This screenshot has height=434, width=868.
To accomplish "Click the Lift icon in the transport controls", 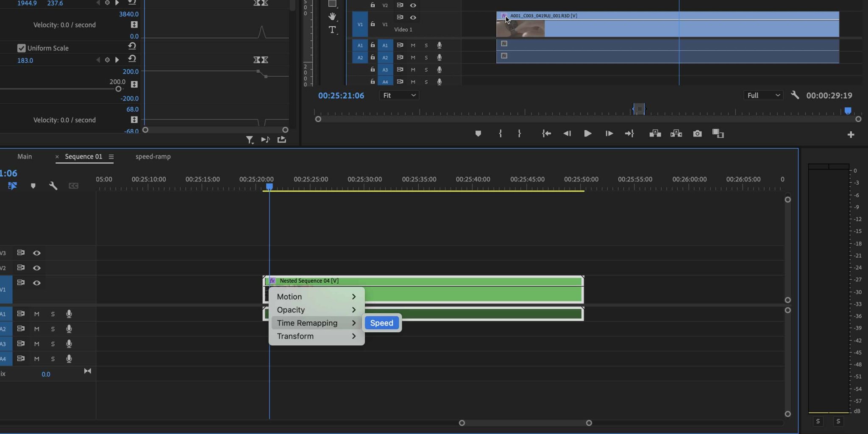I will coord(655,134).
